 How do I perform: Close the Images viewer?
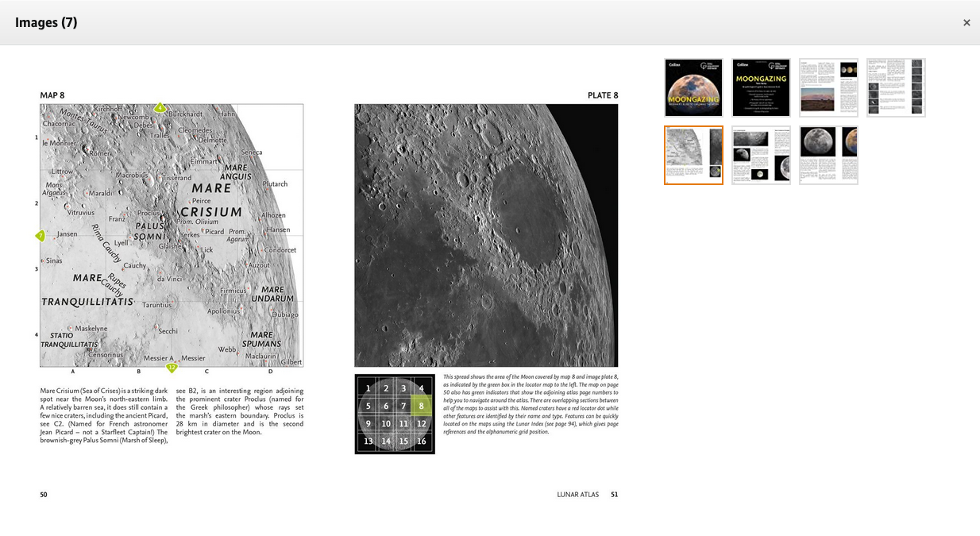tap(966, 22)
